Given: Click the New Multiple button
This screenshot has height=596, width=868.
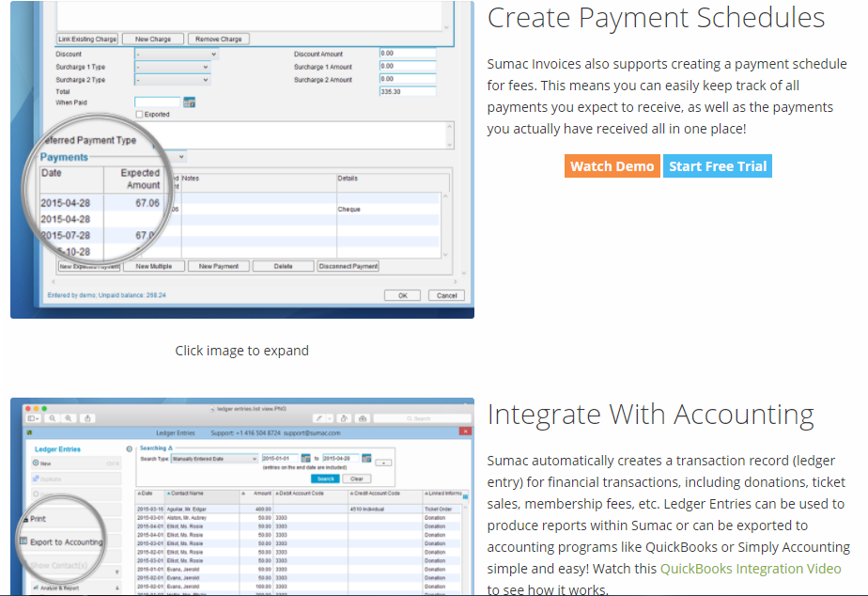Looking at the screenshot, I should 153,266.
